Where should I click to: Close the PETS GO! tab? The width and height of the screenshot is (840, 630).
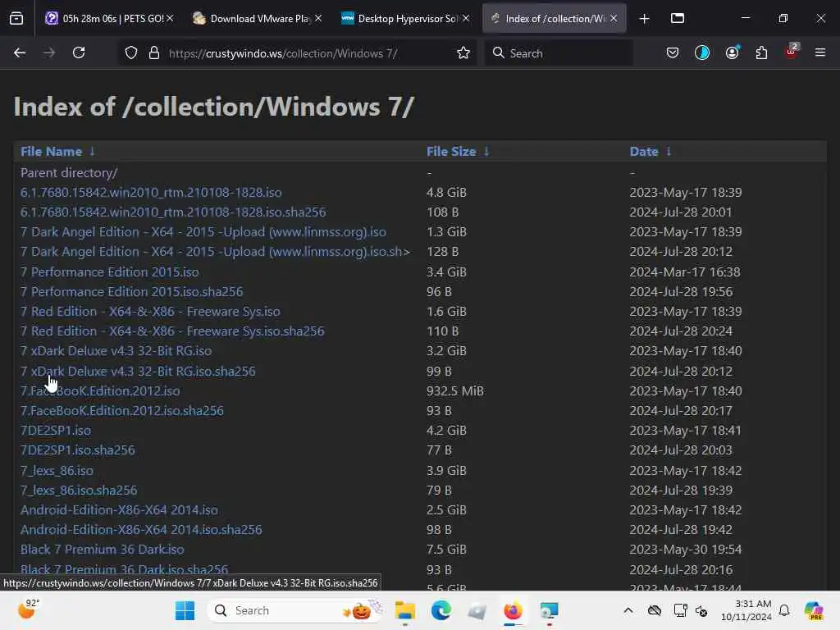(170, 18)
